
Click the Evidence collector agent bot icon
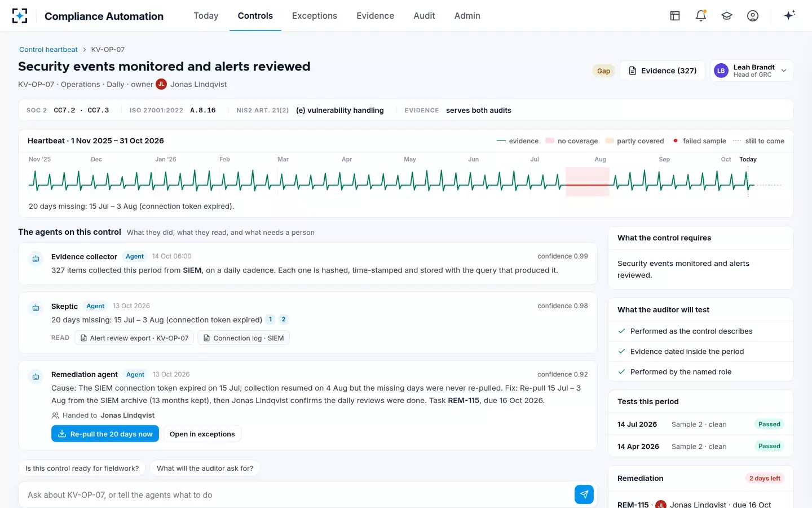[36, 259]
